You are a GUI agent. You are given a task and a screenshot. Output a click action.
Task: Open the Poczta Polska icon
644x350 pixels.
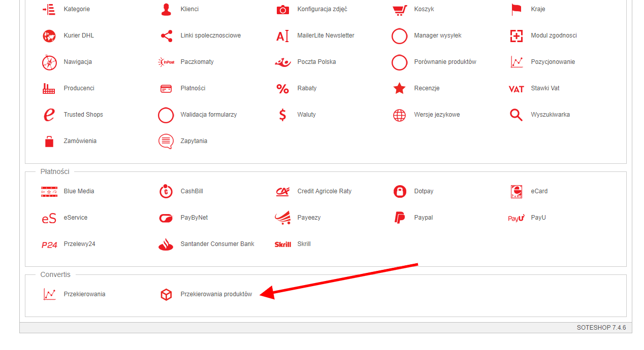pyautogui.click(x=283, y=62)
